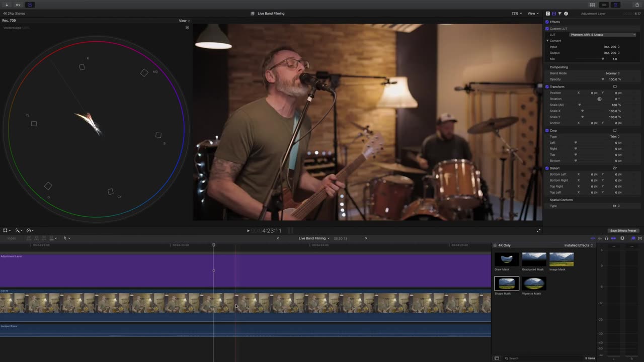Click Save Effects Preset button
Image resolution: width=644 pixels, height=362 pixels.
tap(623, 230)
